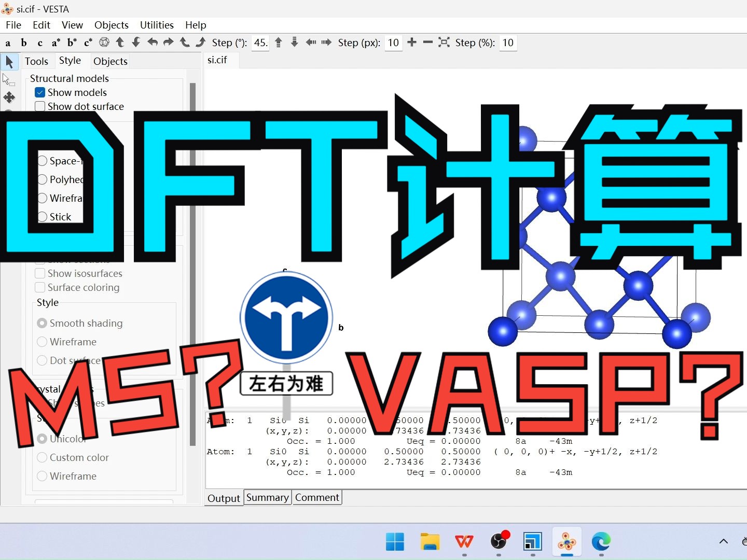
Task: Select the Smooth shading radio button
Action: point(42,323)
